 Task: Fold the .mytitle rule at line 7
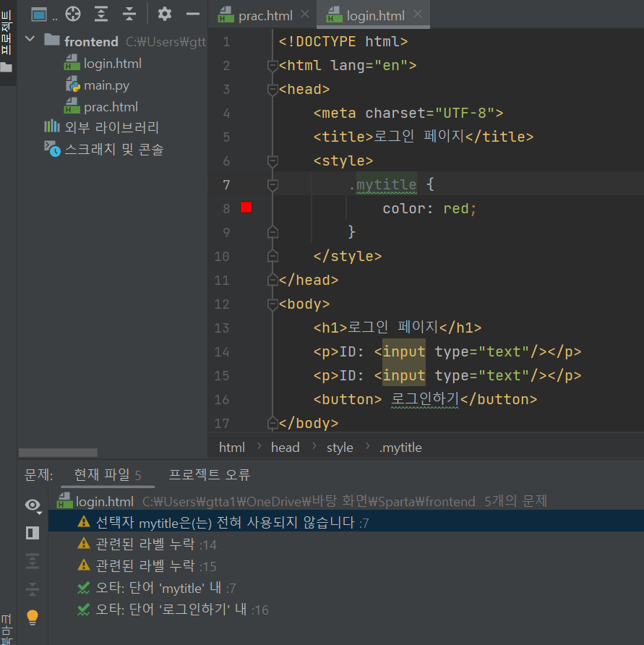coord(272,184)
